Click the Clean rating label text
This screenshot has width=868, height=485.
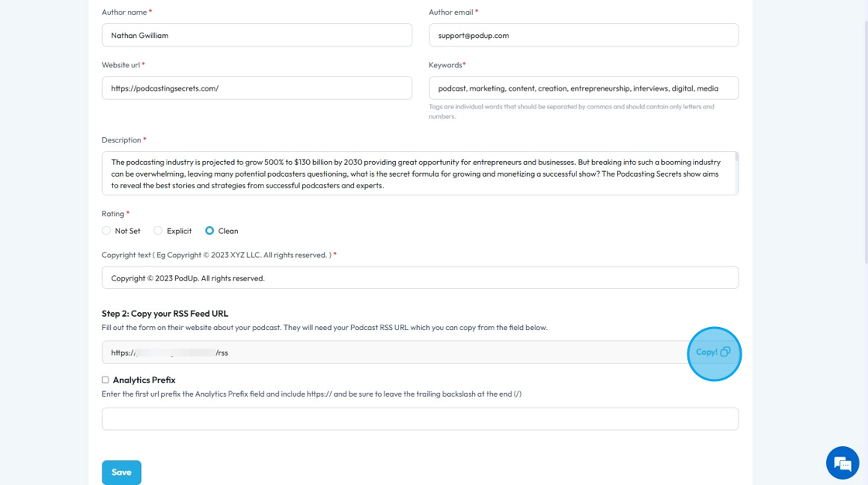click(x=229, y=231)
